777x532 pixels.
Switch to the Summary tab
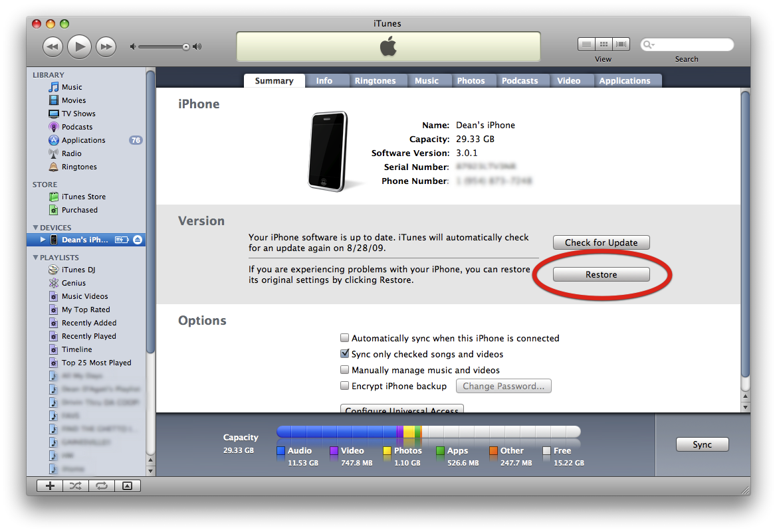274,81
